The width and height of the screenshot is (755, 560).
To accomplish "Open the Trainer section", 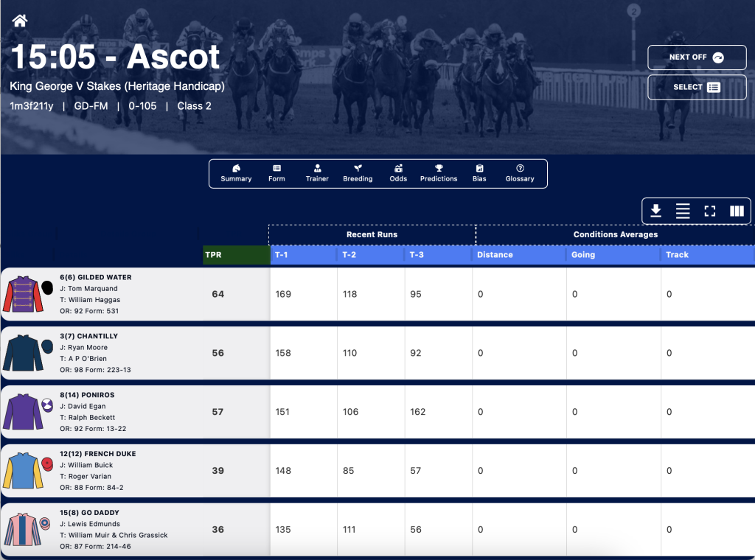I will tap(317, 173).
